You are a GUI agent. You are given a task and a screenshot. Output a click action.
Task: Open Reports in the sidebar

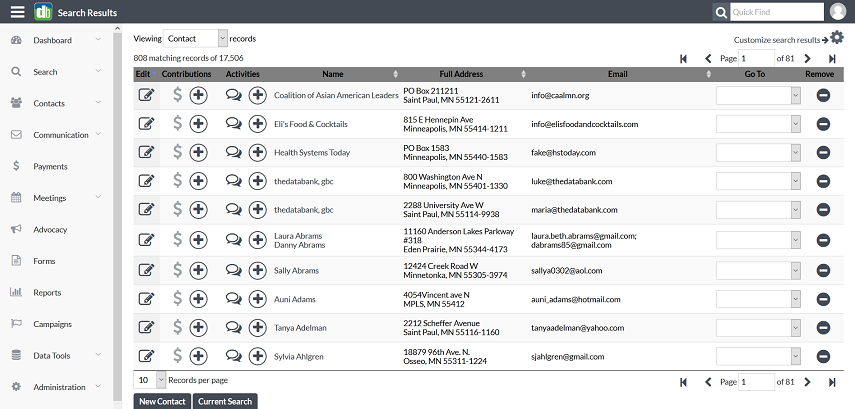click(47, 293)
